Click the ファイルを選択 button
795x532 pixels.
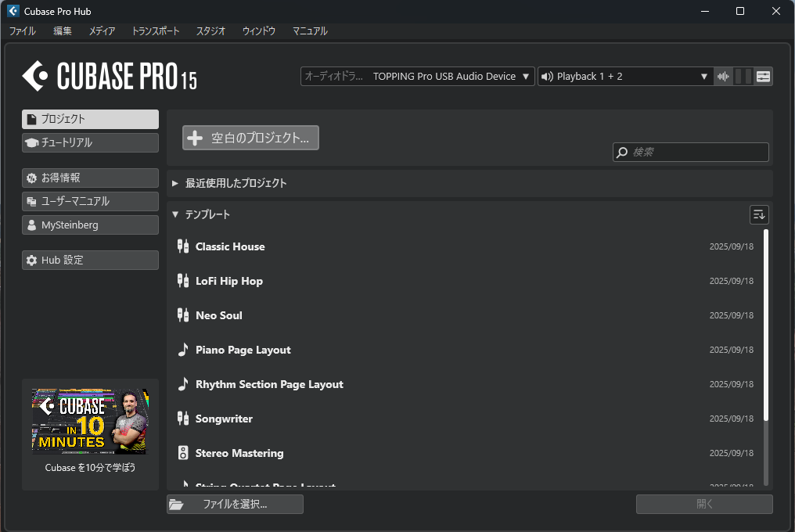point(235,505)
